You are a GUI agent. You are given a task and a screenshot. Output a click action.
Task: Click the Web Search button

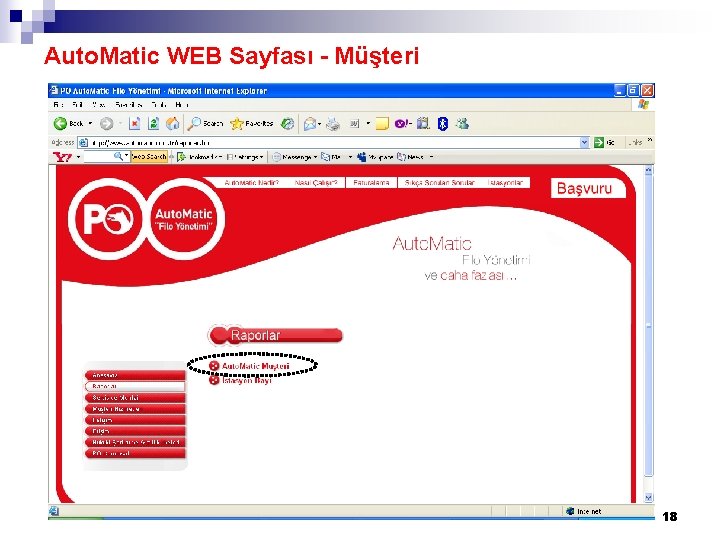tap(149, 157)
